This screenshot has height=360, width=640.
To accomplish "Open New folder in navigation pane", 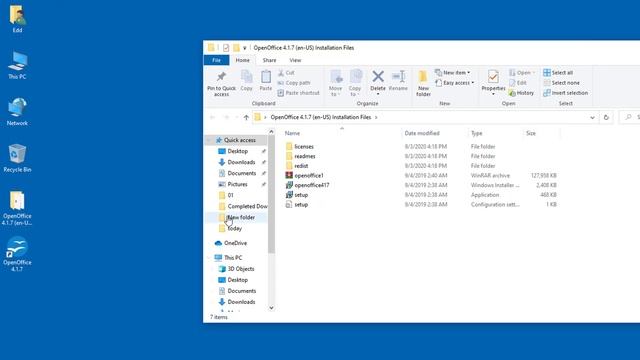I will (240, 217).
